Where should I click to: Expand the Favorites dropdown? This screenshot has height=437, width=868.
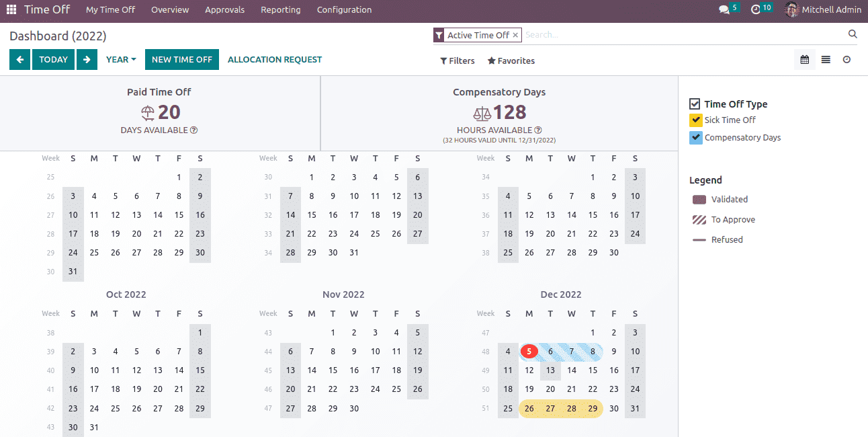pos(511,61)
